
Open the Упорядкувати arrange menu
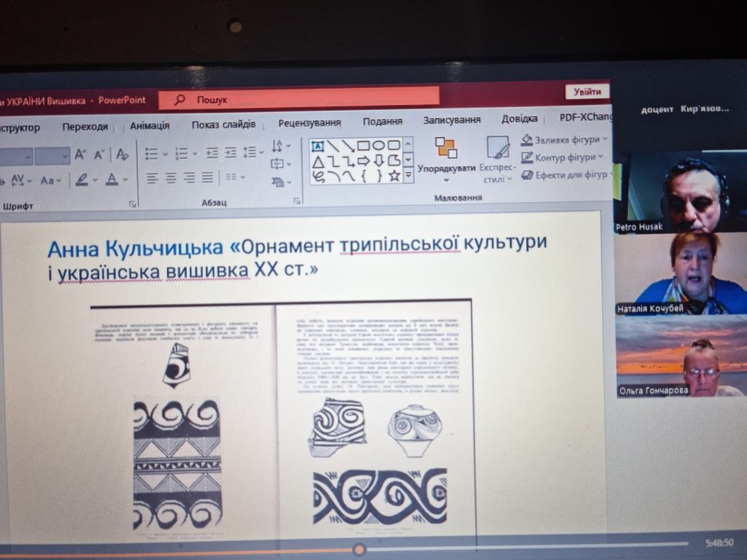point(446,155)
